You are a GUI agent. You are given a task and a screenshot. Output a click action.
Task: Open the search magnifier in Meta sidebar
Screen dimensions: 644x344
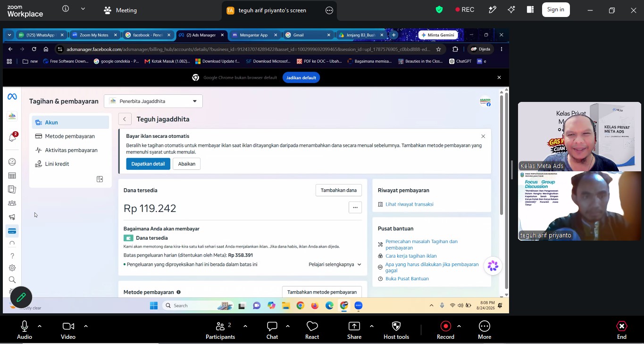(x=12, y=280)
